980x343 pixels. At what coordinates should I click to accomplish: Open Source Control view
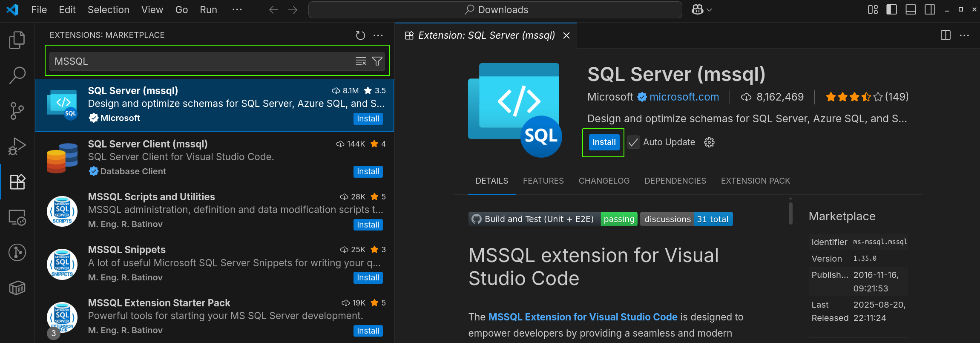pyautogui.click(x=17, y=111)
